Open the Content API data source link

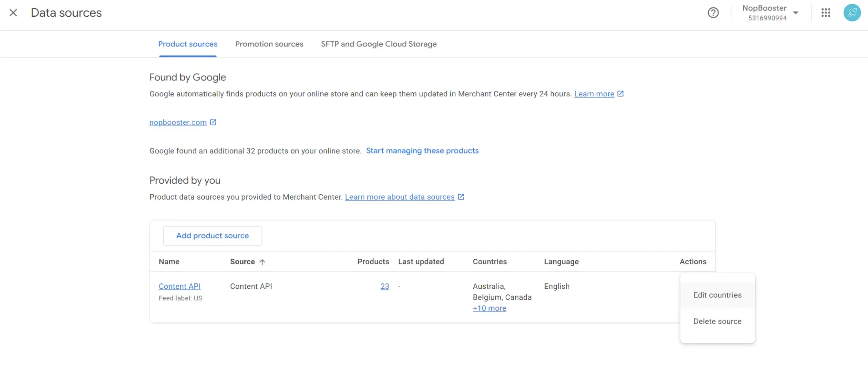coord(179,286)
